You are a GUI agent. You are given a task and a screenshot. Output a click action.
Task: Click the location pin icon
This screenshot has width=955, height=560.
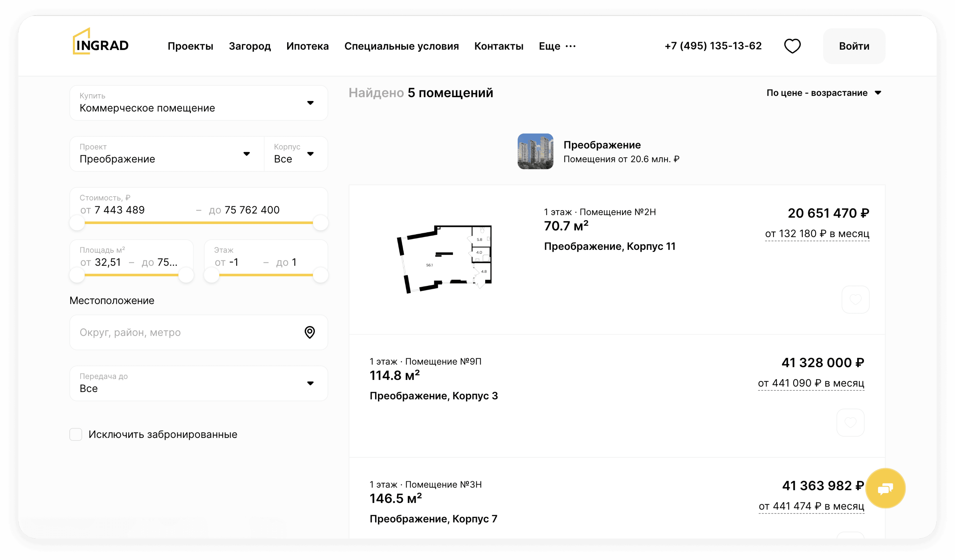click(x=310, y=332)
